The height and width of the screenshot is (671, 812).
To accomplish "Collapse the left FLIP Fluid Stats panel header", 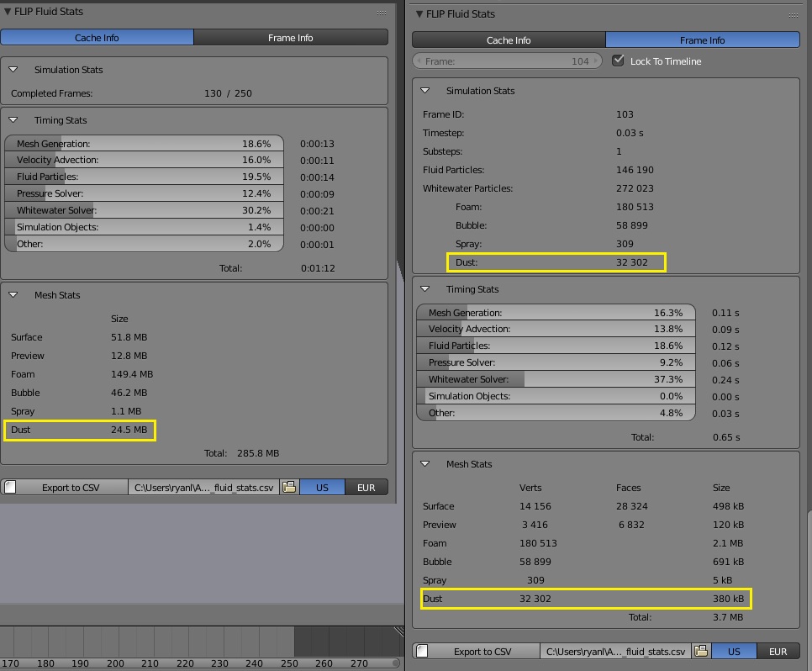I will click(x=7, y=12).
